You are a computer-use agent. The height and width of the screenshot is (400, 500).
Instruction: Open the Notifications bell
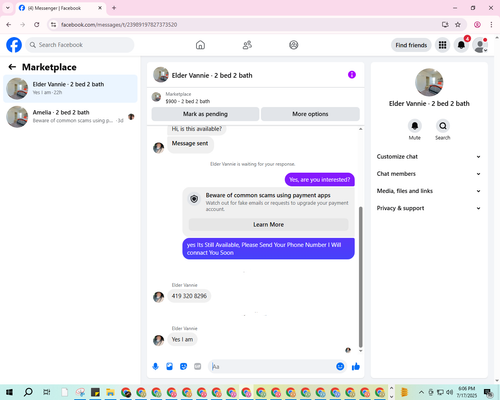coord(461,45)
